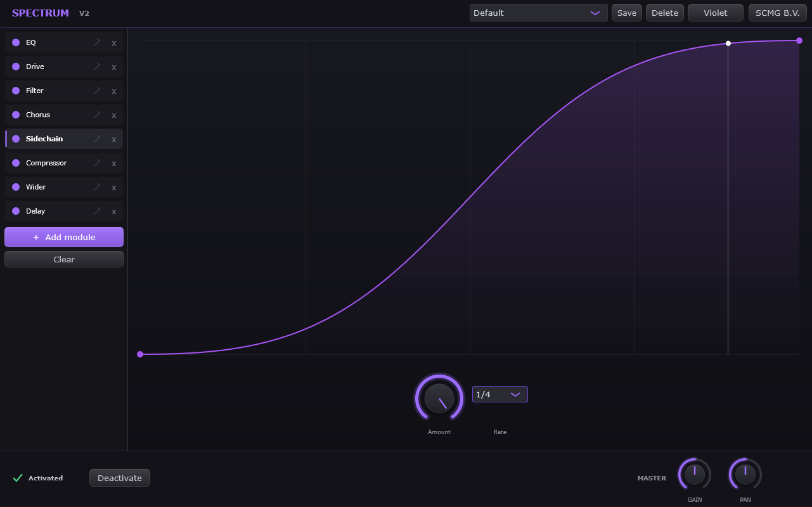The width and height of the screenshot is (812, 507).
Task: Toggle the Chorus module's enable dot
Action: coord(16,115)
